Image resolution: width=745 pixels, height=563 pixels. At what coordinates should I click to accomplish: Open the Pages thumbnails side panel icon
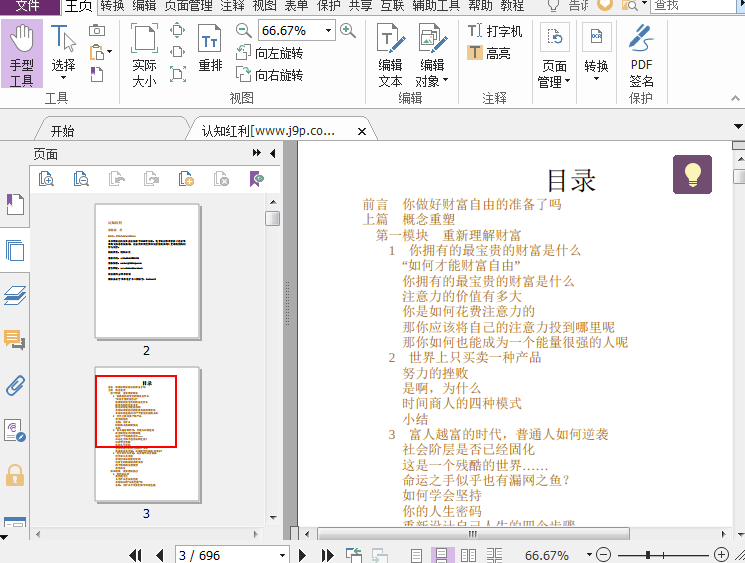pyautogui.click(x=15, y=250)
